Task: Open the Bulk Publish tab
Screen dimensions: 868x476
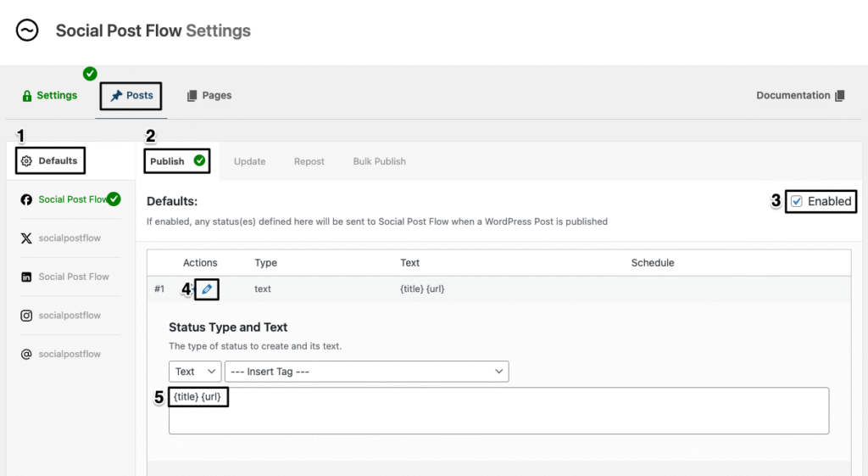Action: [x=379, y=161]
